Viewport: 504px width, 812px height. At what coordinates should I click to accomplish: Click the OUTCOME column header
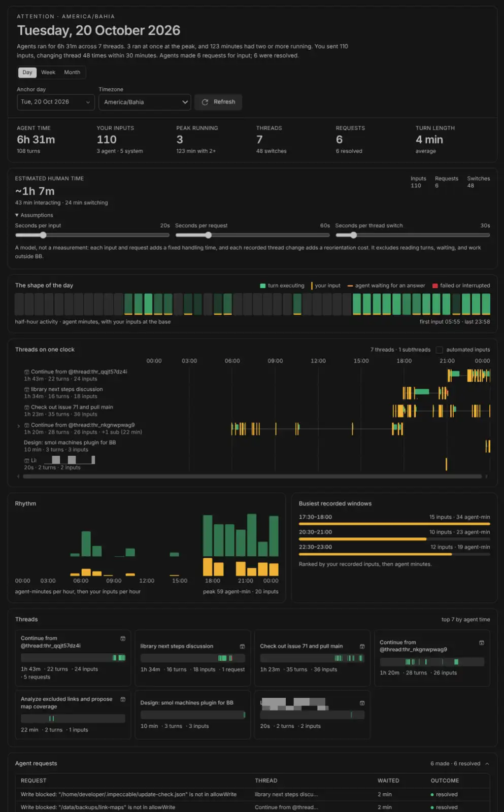pos(445,781)
